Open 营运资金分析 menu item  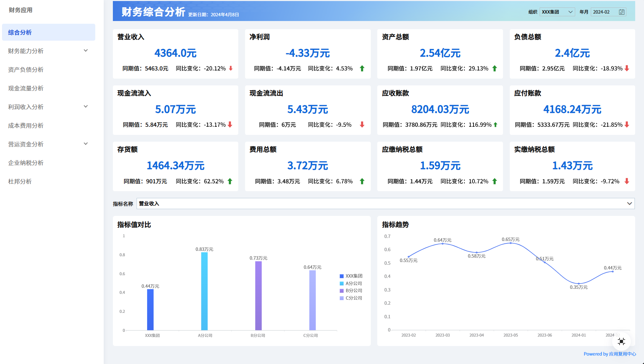[48, 144]
